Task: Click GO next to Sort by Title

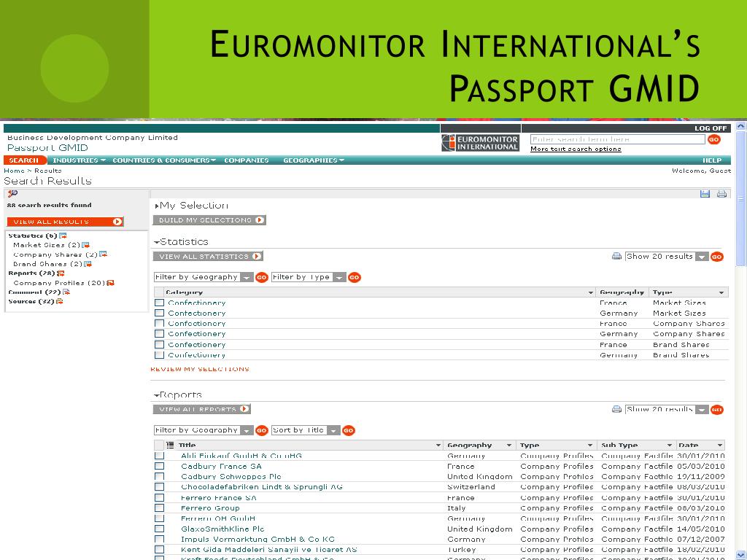Action: pos(348,430)
